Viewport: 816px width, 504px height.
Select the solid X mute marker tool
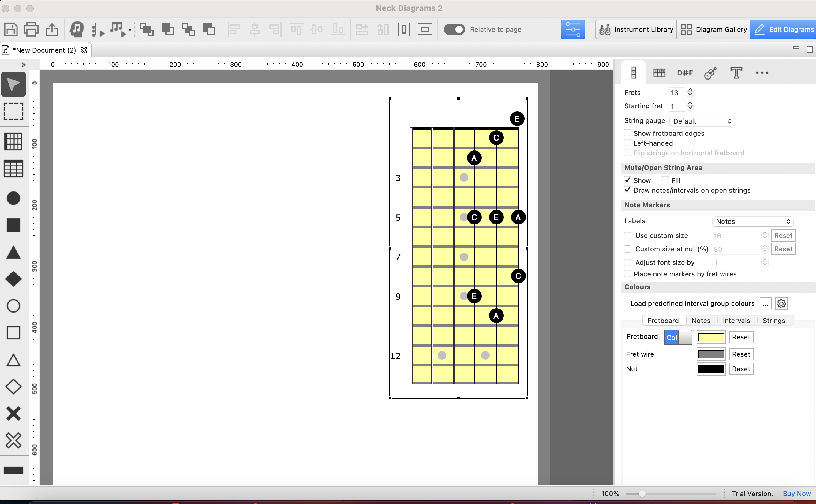(x=13, y=414)
